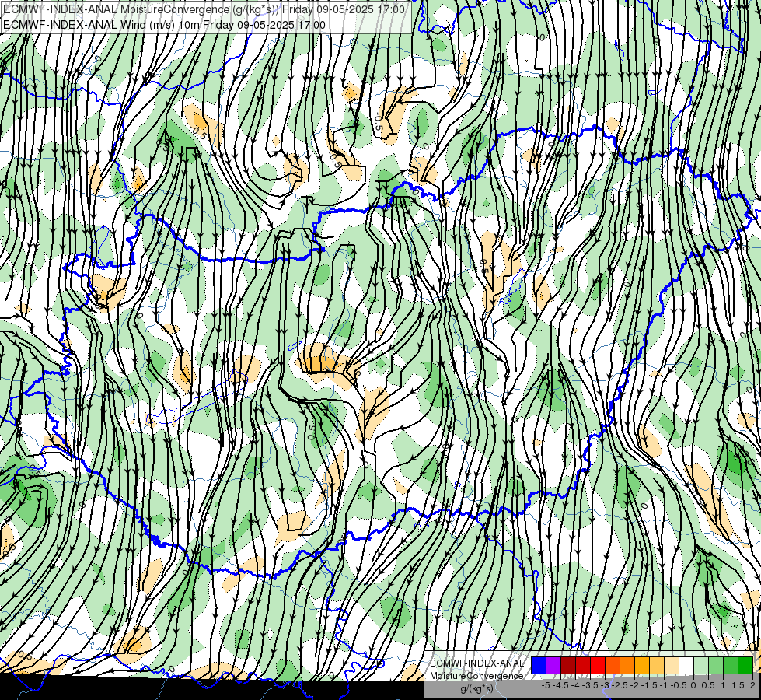Click 'MoistureConvergence' label in the legend

tap(476, 676)
